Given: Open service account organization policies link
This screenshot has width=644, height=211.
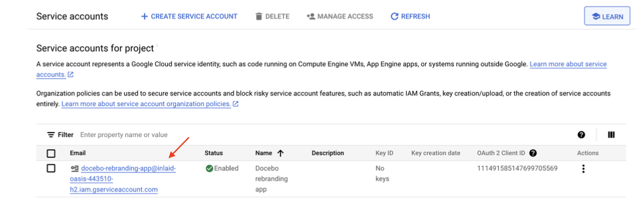Looking at the screenshot, I should pos(146,104).
